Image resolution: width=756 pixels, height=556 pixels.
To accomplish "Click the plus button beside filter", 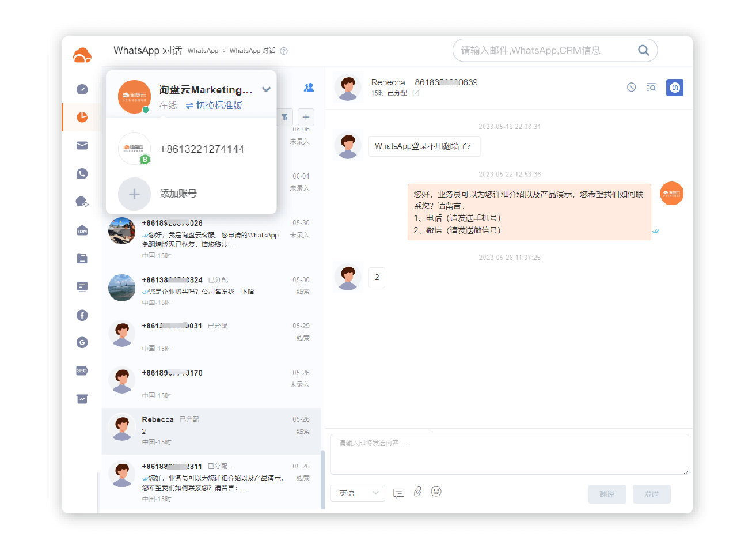I will click(306, 117).
